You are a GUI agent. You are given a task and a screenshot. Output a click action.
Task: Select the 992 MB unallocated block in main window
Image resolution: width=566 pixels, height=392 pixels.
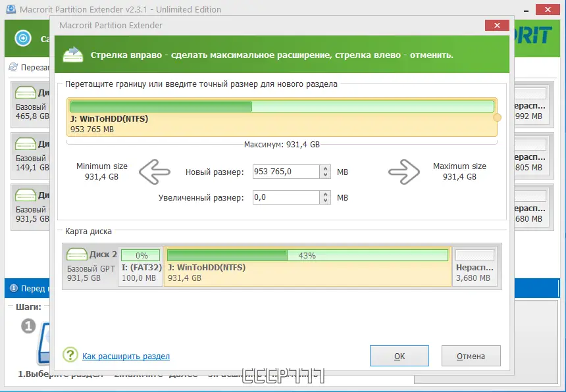click(532, 105)
